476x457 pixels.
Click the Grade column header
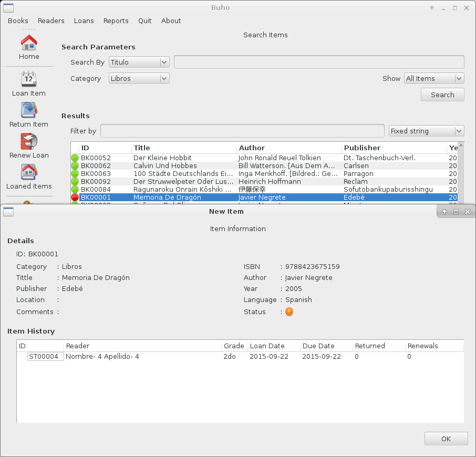(x=234, y=346)
